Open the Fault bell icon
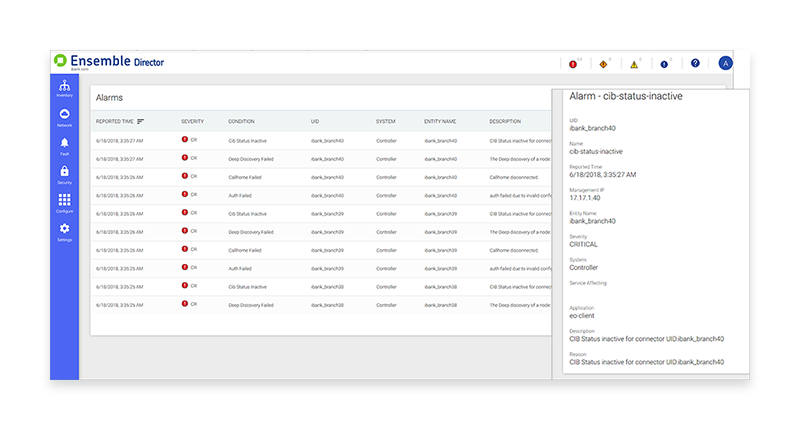Image resolution: width=800 pixels, height=430 pixels. 64,146
